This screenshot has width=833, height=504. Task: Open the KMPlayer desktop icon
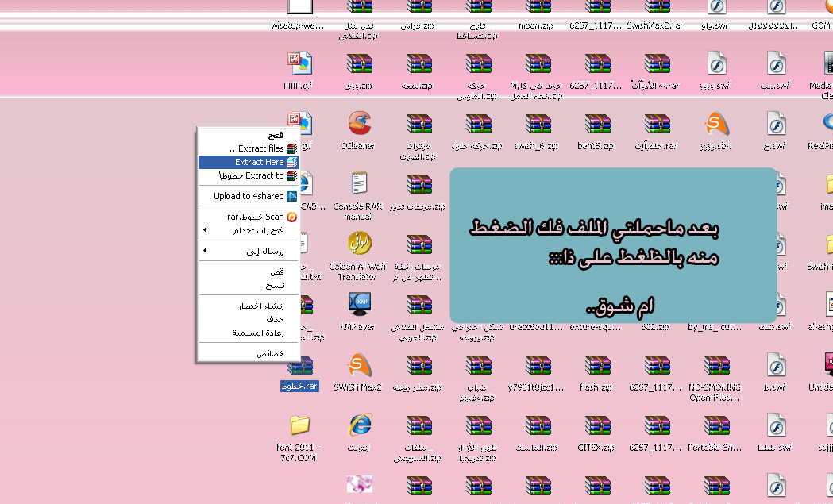[359, 305]
